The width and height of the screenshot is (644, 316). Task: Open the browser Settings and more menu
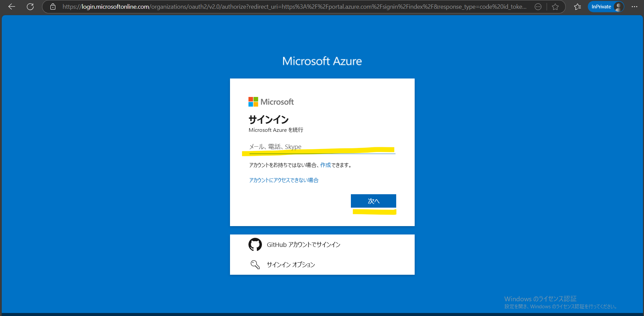634,7
